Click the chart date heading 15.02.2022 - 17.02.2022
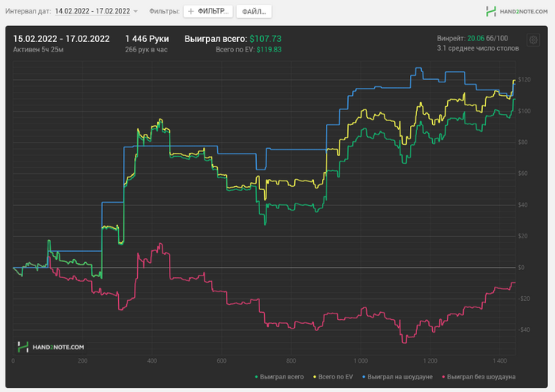 61,38
